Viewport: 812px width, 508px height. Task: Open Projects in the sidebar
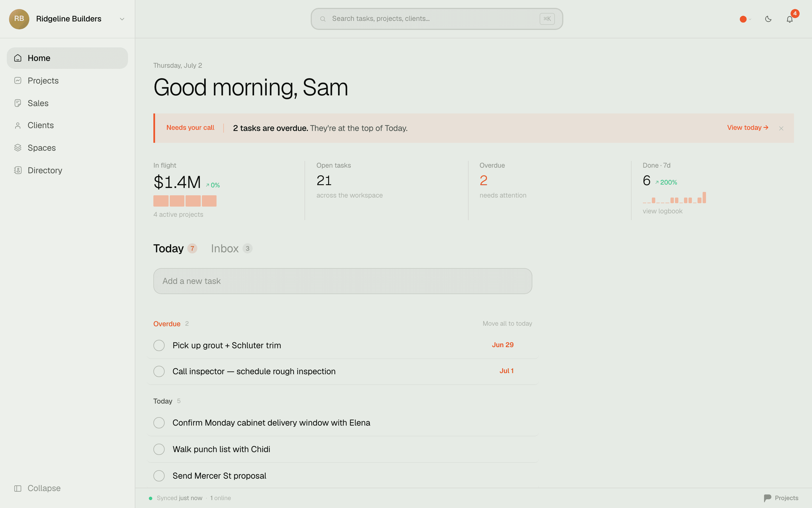pyautogui.click(x=67, y=81)
